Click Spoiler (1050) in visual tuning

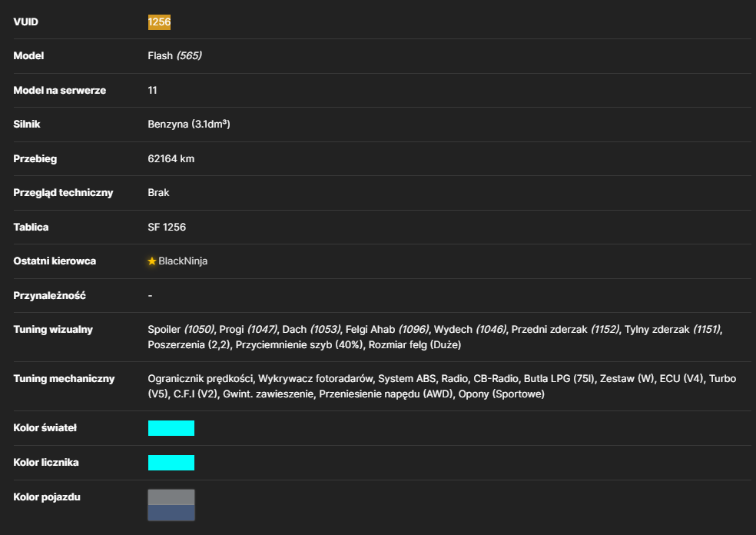click(181, 330)
